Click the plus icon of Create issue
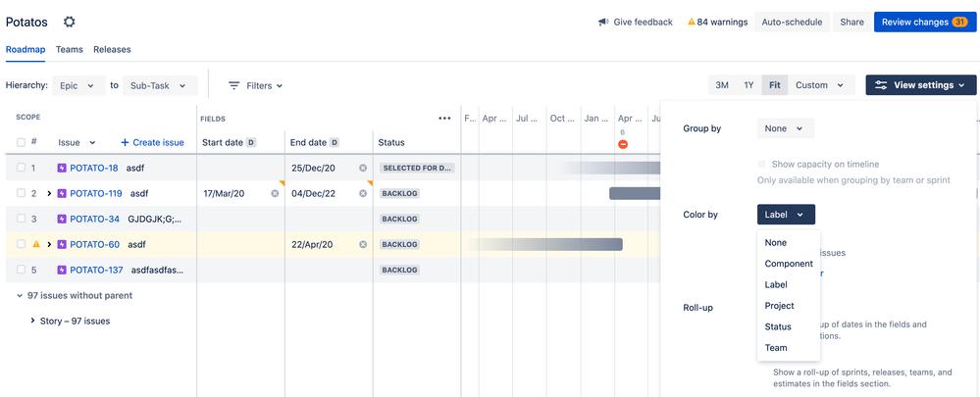Image resolution: width=980 pixels, height=397 pixels. pos(125,142)
